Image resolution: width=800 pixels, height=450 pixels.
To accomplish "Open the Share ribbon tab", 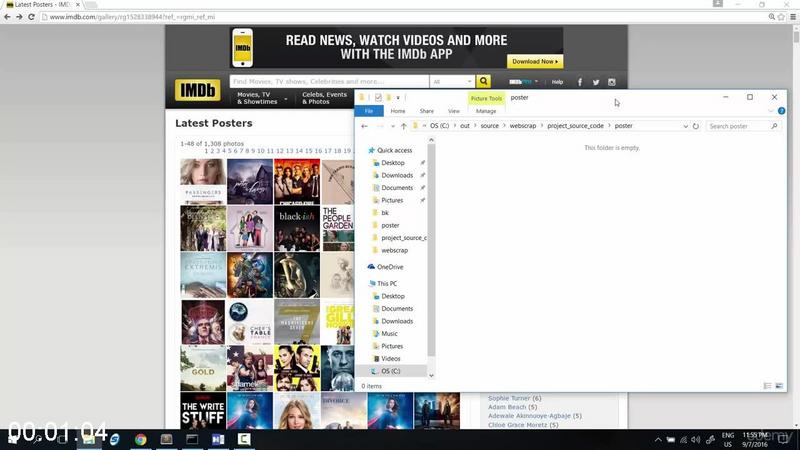I will pos(427,111).
